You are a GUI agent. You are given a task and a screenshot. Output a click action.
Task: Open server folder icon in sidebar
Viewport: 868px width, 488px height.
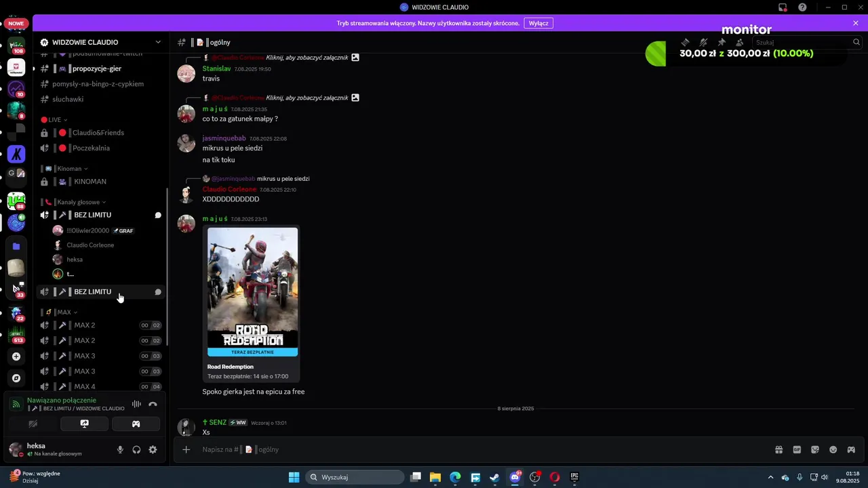tap(16, 246)
